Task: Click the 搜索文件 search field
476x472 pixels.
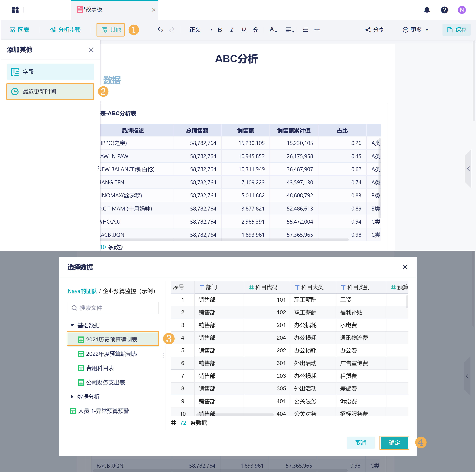Action: point(113,308)
